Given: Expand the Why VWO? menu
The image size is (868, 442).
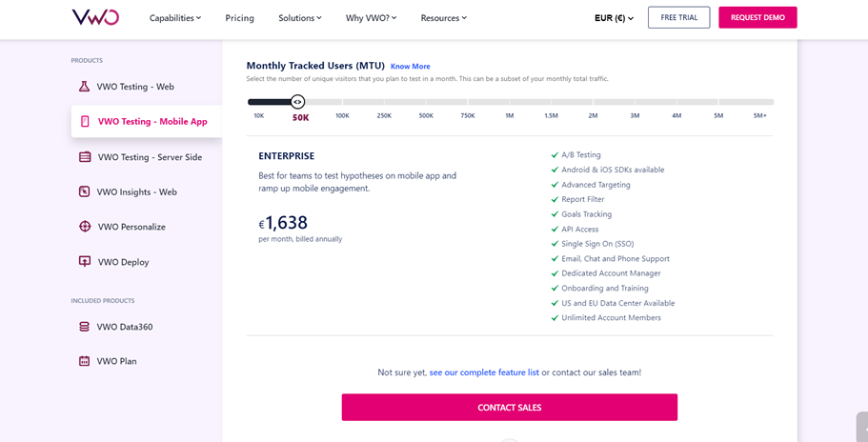Looking at the screenshot, I should (371, 18).
